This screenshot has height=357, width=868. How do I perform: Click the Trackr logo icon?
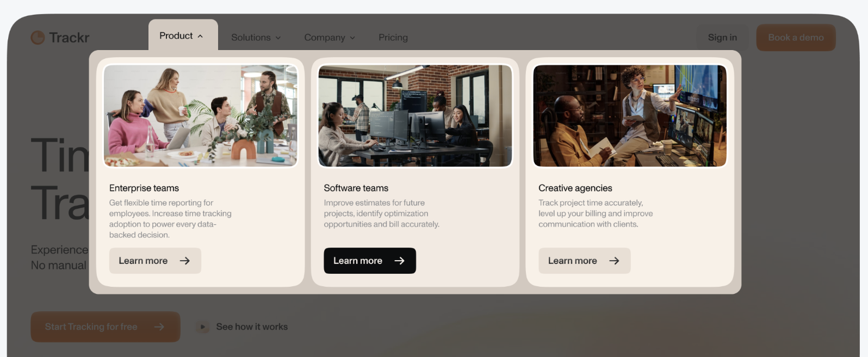click(x=38, y=38)
